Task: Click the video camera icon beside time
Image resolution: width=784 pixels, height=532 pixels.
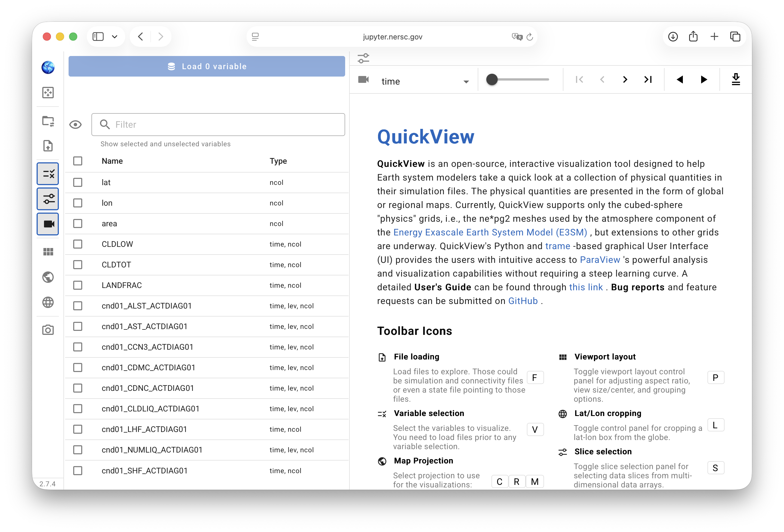Action: [x=363, y=80]
